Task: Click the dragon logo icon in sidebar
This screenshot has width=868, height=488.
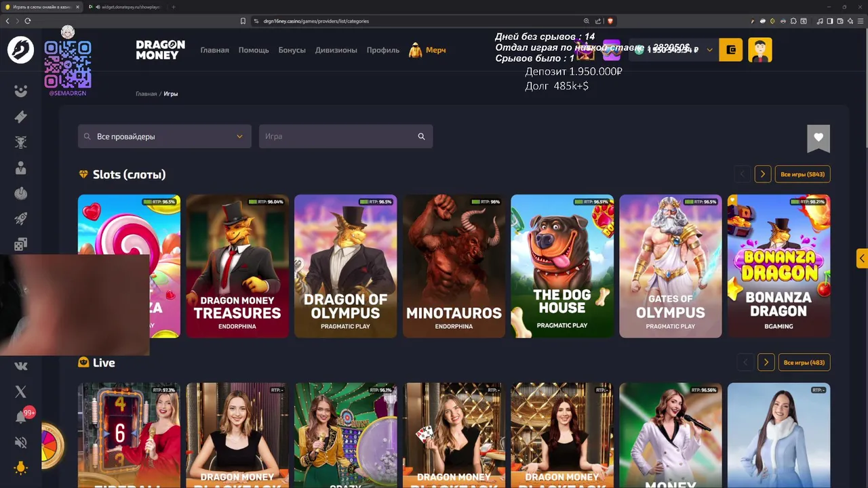Action: tap(20, 50)
